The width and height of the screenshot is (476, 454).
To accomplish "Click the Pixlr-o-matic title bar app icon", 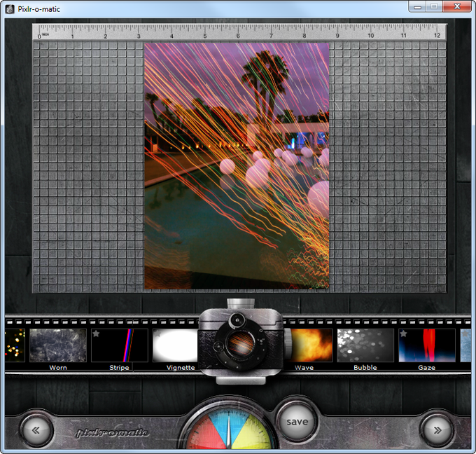I will (10, 9).
